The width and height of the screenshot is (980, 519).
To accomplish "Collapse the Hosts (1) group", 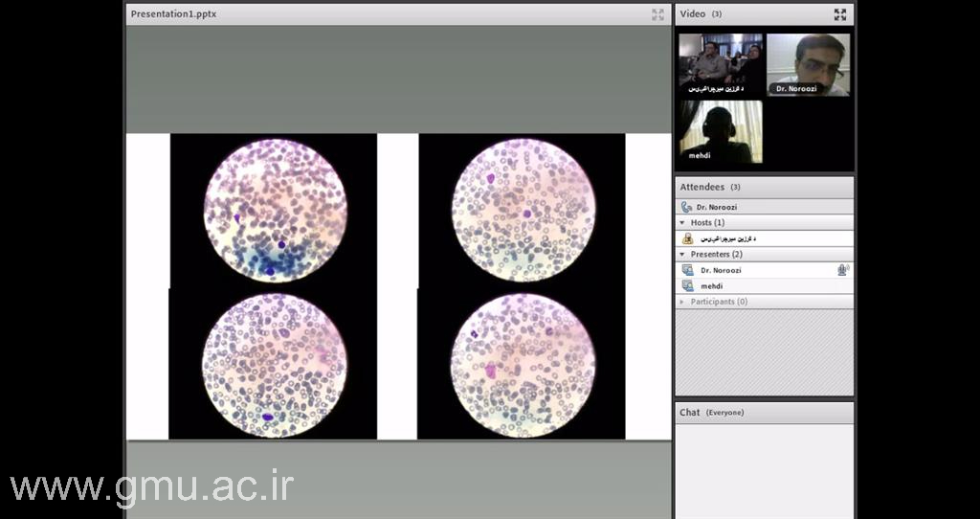I will pos(682,222).
